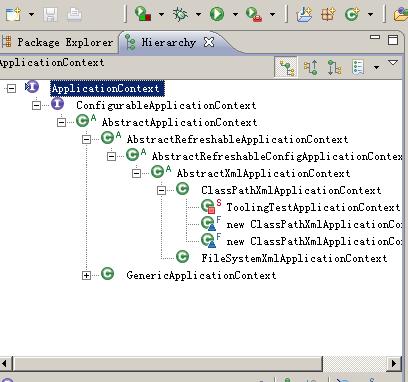Click the New Java Package icon

coord(328,14)
